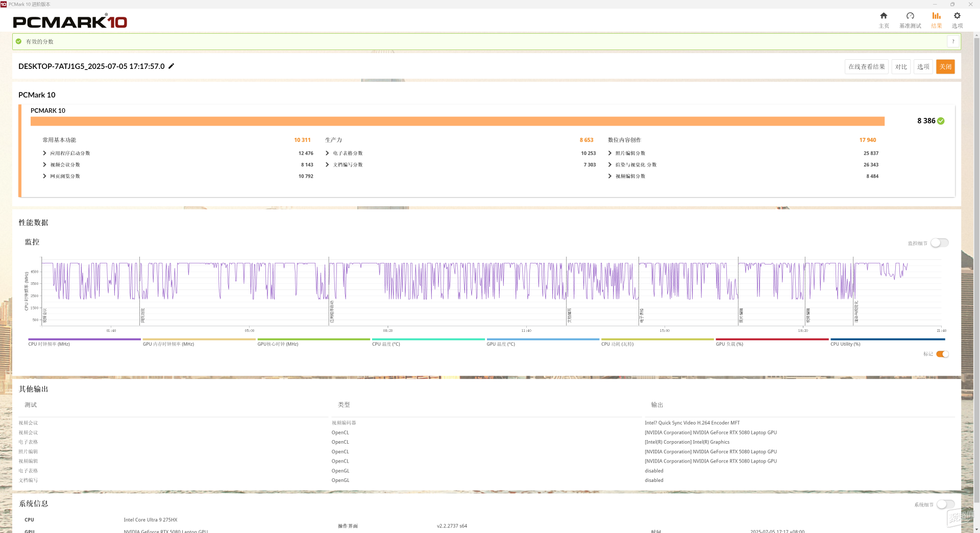Open the 基准测试 benchmark gauge icon

pyautogui.click(x=910, y=16)
